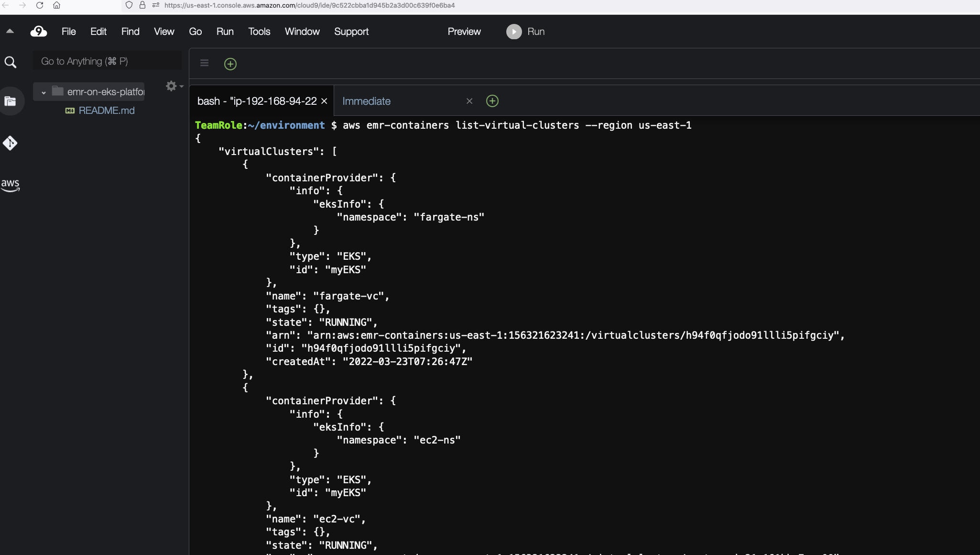
Task: Open the Go menu
Action: [195, 32]
